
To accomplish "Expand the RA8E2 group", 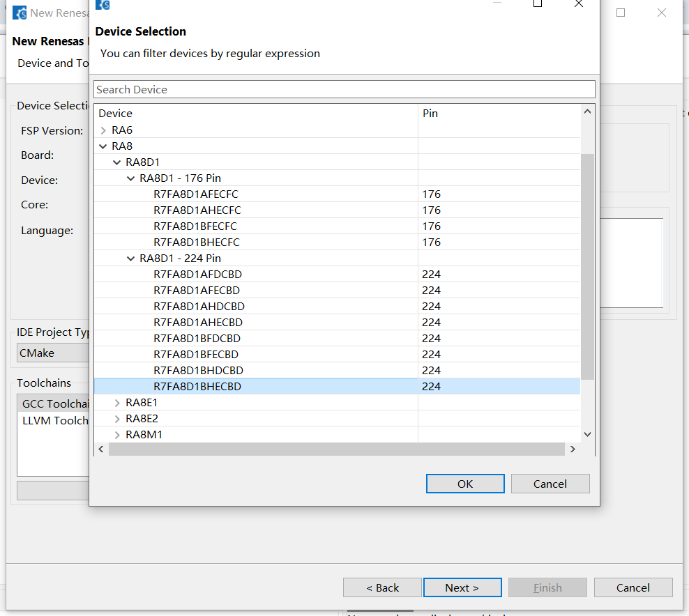I will [x=117, y=419].
